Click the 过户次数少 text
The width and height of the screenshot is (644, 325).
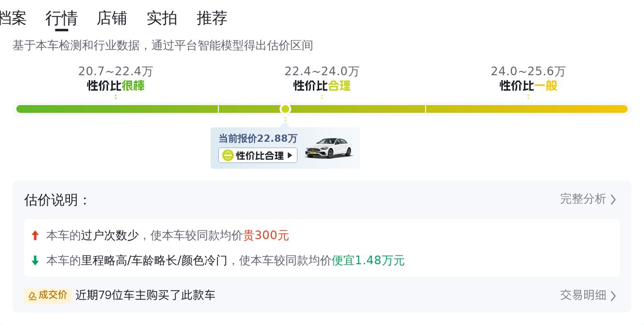110,236
